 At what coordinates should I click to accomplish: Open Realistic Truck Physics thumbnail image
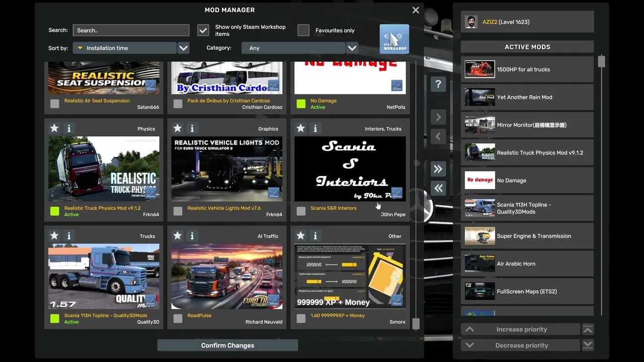[104, 169]
